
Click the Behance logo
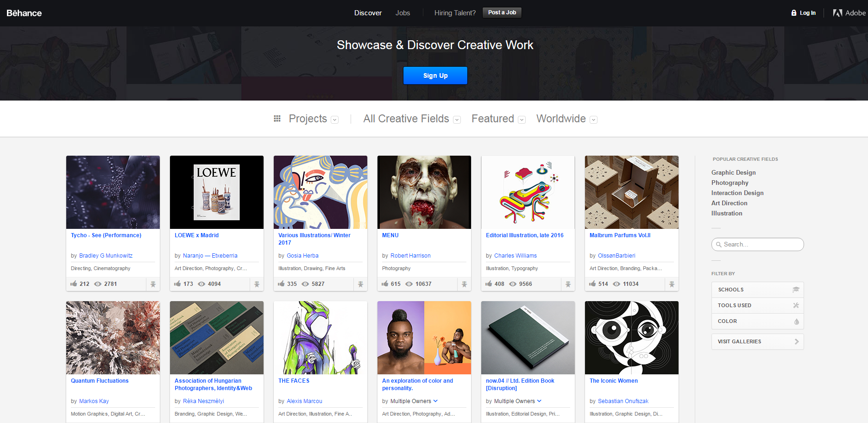click(24, 13)
